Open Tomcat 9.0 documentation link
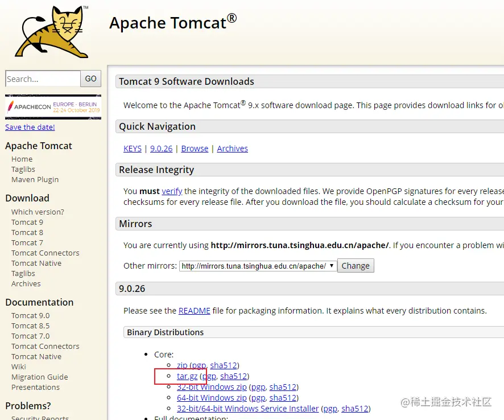Image resolution: width=504 pixels, height=420 pixels. [x=31, y=315]
